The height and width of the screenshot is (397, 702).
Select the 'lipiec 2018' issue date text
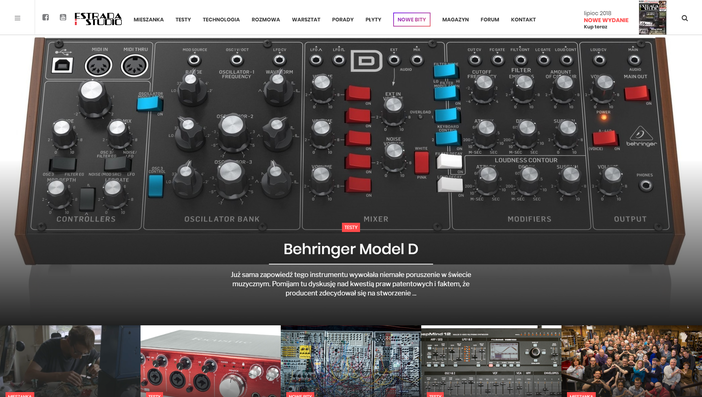597,13
